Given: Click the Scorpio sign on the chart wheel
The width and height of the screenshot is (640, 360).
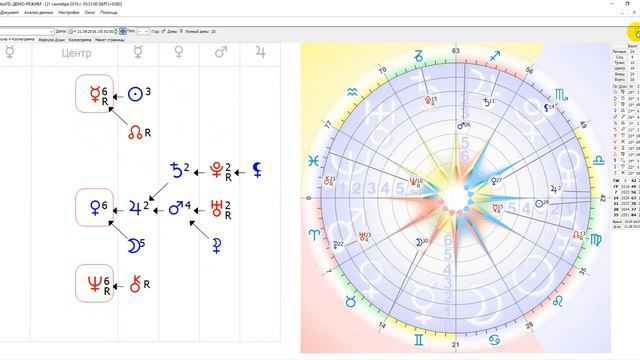Looking at the screenshot, I should point(561,95).
